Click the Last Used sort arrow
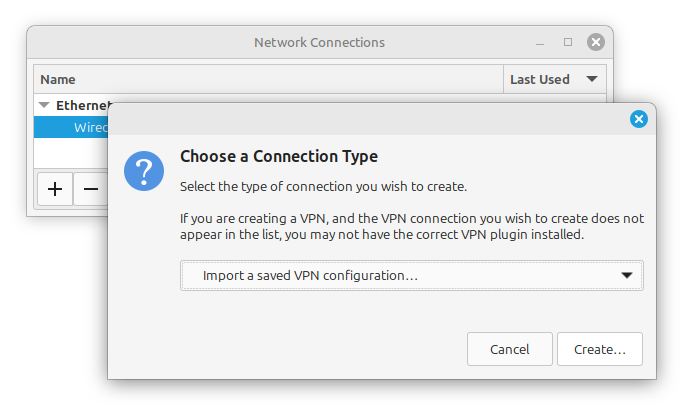686x420 pixels. click(x=592, y=79)
